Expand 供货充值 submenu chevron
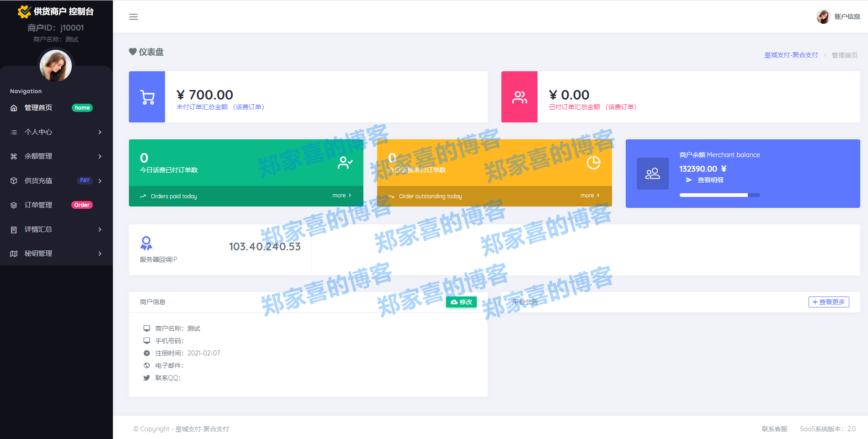 coord(100,181)
